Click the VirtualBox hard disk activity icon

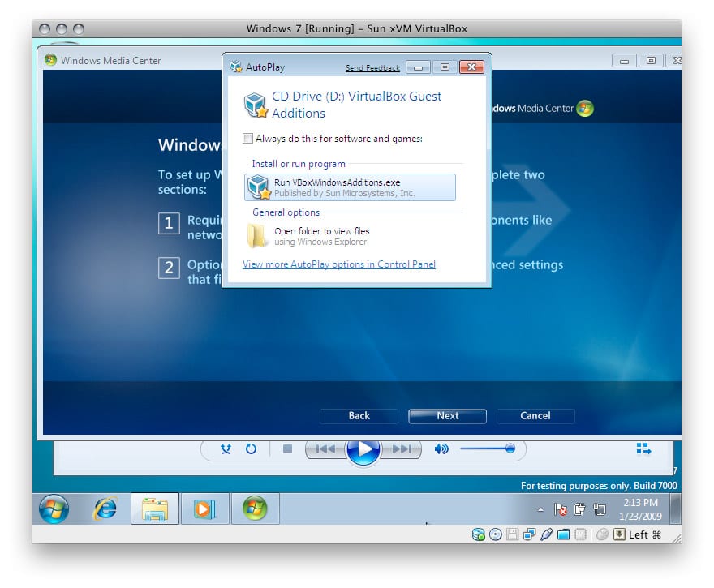click(478, 534)
